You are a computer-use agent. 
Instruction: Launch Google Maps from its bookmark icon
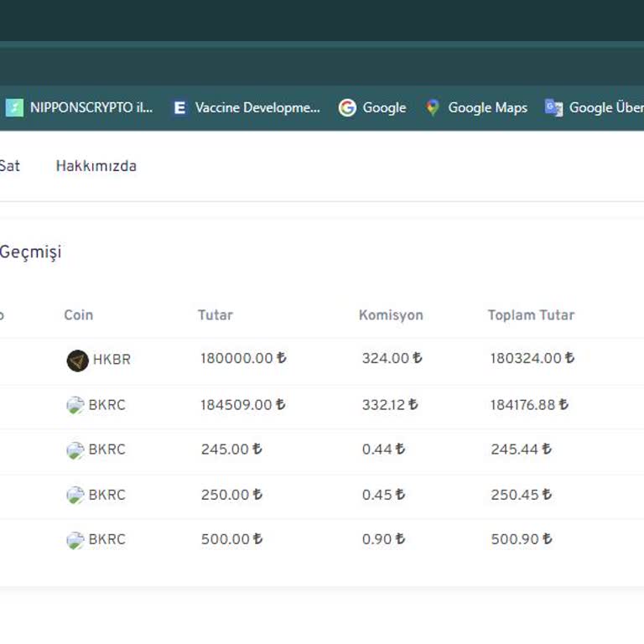[x=433, y=107]
